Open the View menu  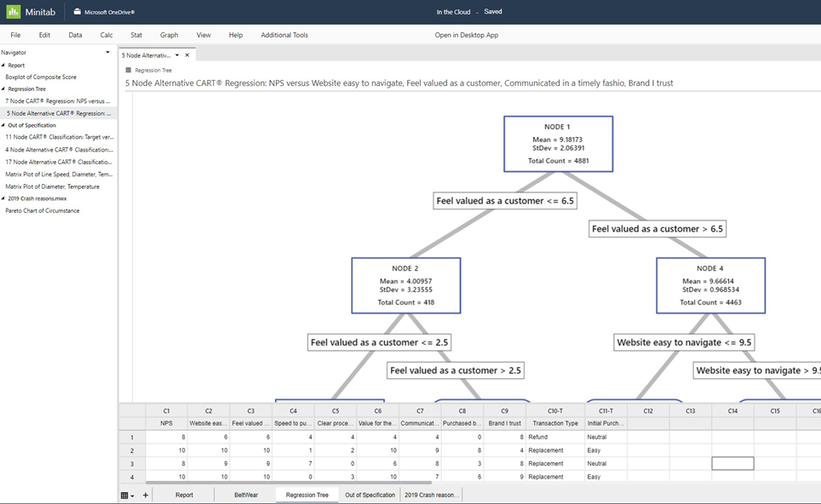click(x=204, y=35)
